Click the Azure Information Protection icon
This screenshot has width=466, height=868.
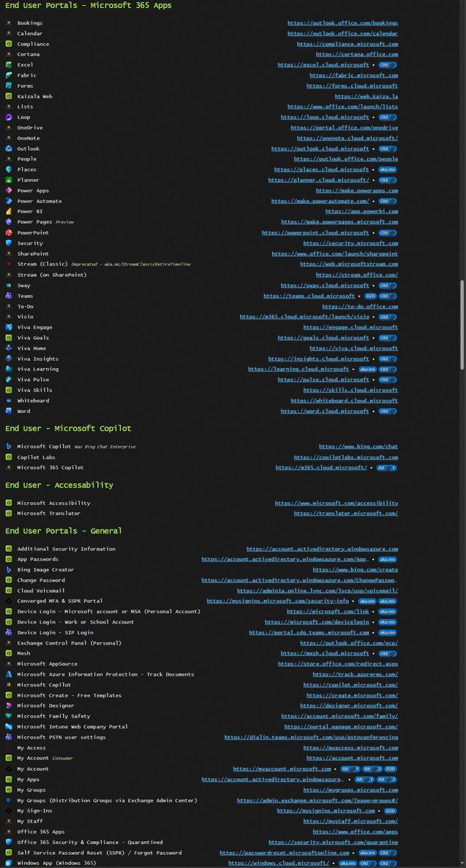point(9,674)
